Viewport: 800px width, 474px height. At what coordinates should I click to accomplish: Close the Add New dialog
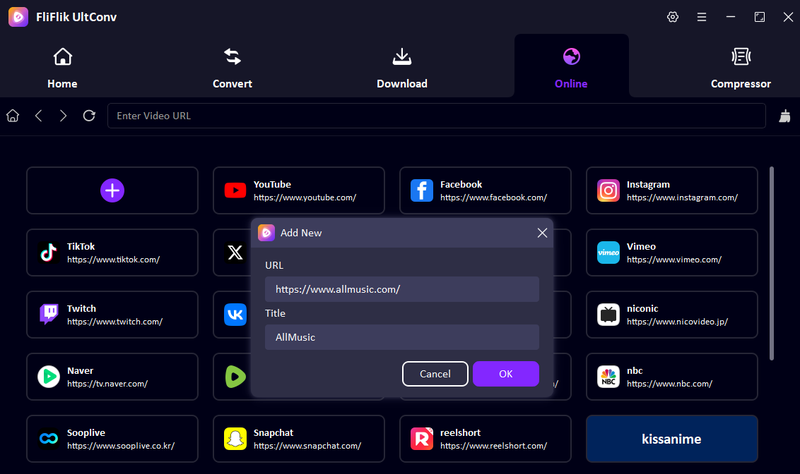[x=542, y=233]
